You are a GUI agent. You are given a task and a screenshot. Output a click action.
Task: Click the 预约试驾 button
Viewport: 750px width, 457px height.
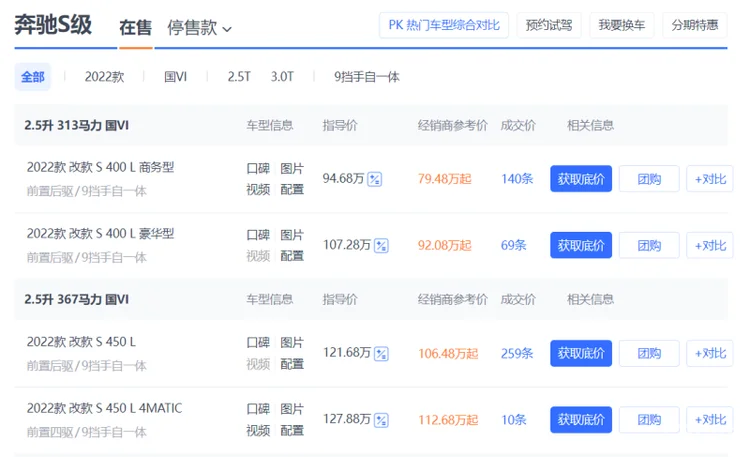tap(549, 25)
